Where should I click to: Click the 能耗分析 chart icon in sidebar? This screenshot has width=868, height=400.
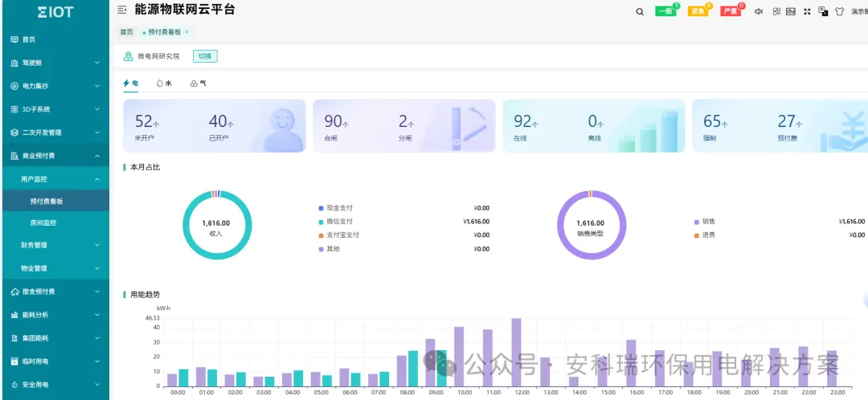(14, 315)
